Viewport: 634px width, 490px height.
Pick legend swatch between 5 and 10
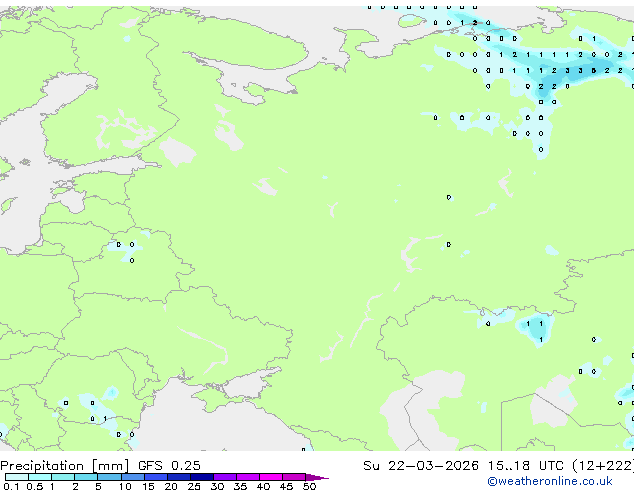pyautogui.click(x=109, y=477)
